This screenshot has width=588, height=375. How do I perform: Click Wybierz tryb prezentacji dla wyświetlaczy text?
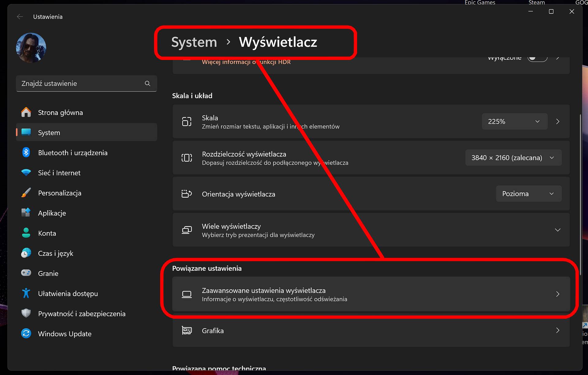tap(258, 235)
